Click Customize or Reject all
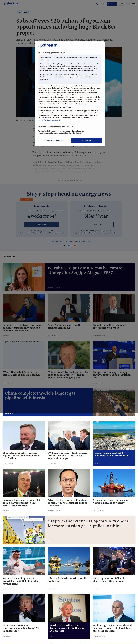138x644 pixels. [x=54, y=140]
